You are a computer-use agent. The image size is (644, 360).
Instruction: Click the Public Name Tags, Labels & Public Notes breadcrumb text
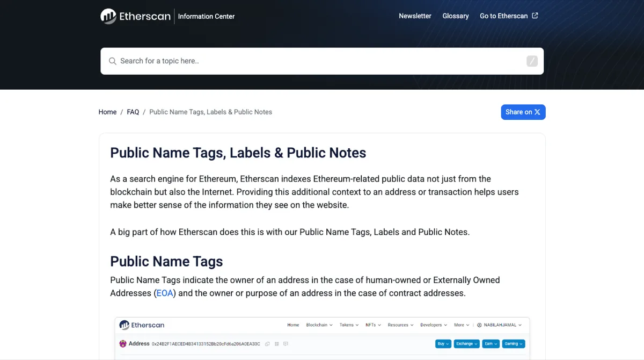tap(210, 112)
